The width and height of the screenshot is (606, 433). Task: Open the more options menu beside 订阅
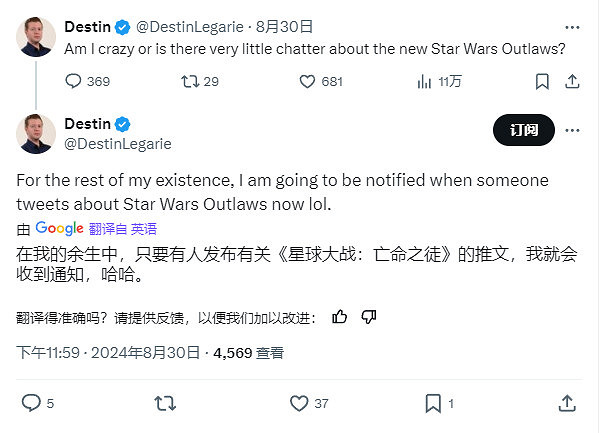569,130
